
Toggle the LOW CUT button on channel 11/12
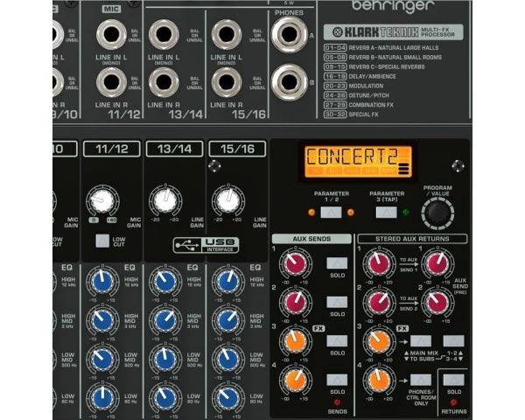102,241
